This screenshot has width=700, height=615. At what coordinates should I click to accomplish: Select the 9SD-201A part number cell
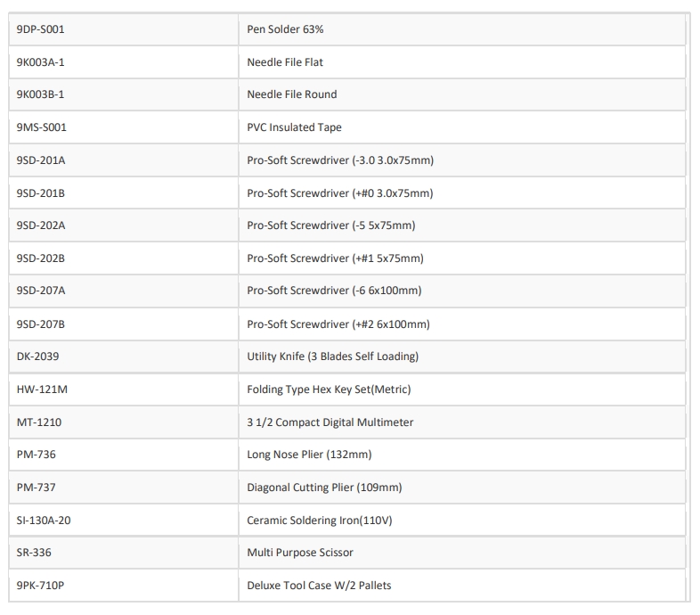(41, 160)
